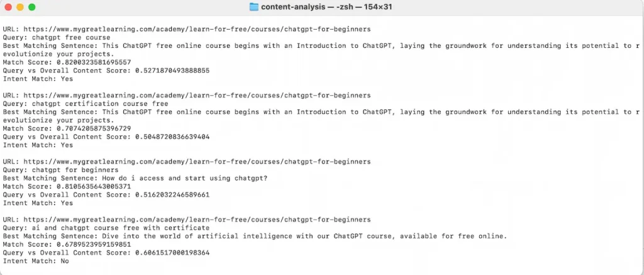Maximize the terminal with the green button

coord(31,7)
